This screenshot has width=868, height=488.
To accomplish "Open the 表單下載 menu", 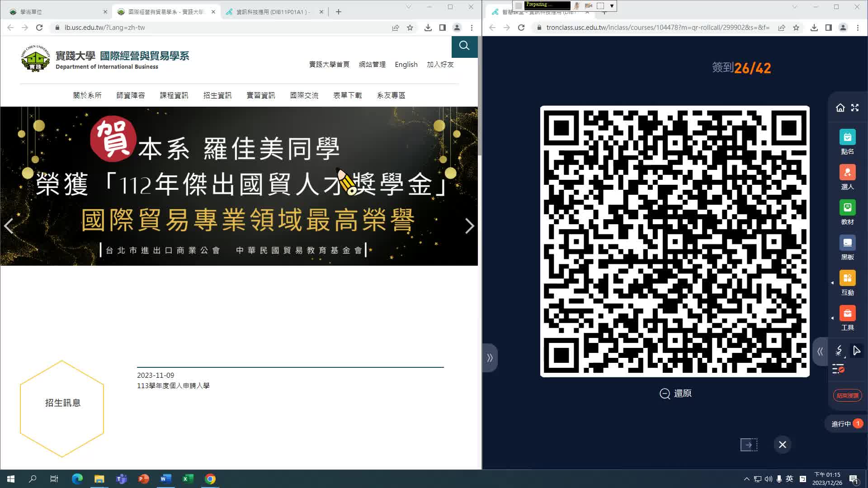I will [x=348, y=95].
